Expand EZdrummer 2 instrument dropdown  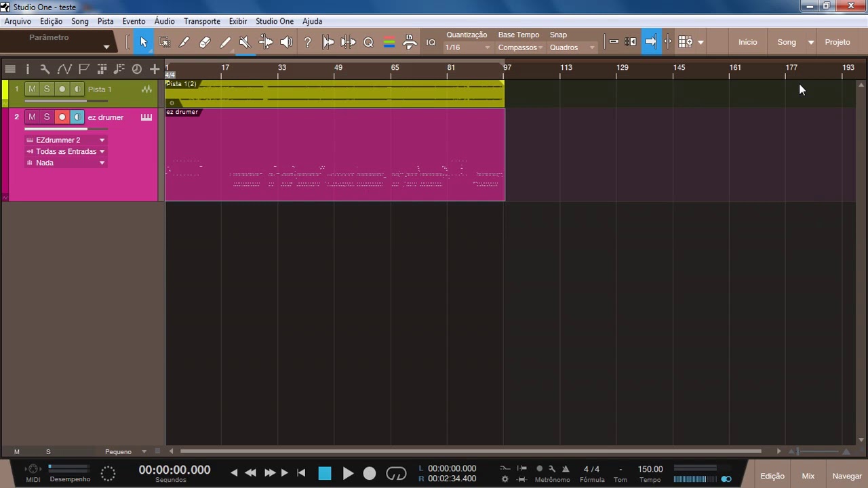(66, 140)
